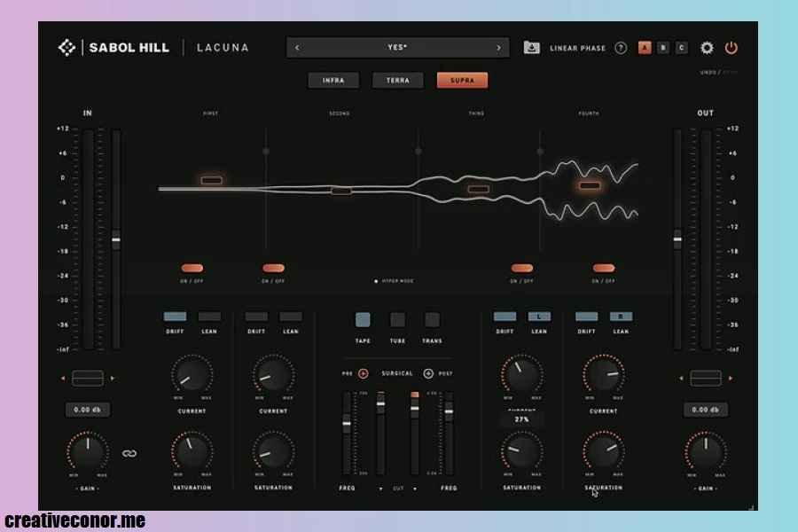Toggle LEAN on the second band
Viewport: 798px width, 532px height.
click(291, 317)
